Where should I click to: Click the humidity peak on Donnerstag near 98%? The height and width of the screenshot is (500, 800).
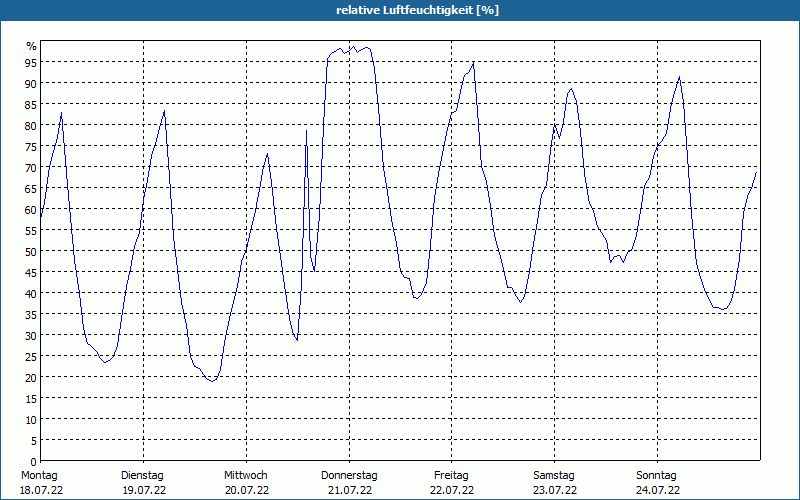point(353,47)
